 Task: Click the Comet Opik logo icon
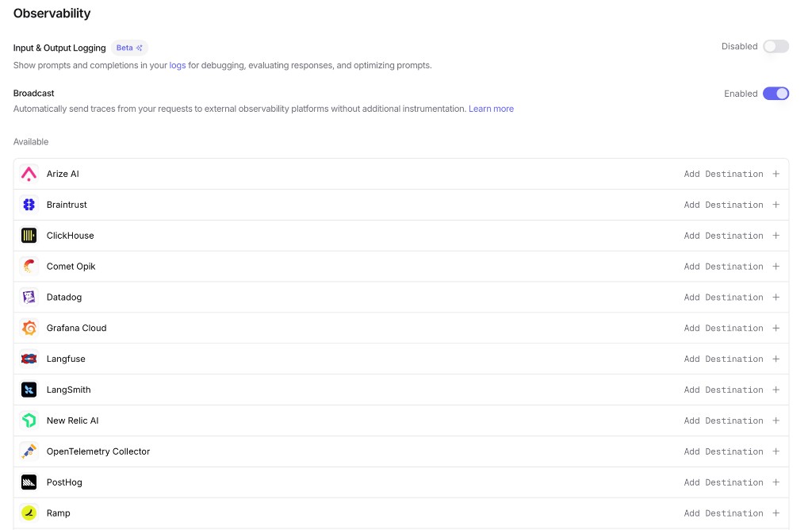[x=29, y=267]
